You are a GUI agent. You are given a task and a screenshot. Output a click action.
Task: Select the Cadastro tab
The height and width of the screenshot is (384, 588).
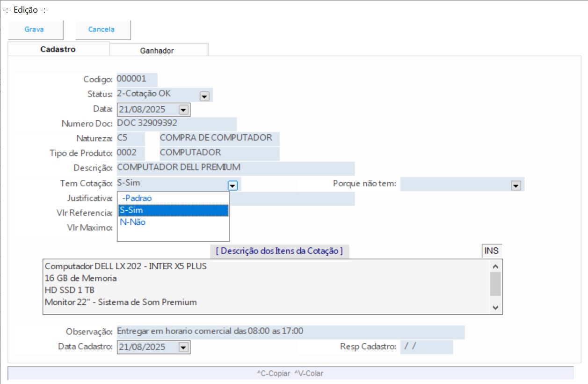58,50
